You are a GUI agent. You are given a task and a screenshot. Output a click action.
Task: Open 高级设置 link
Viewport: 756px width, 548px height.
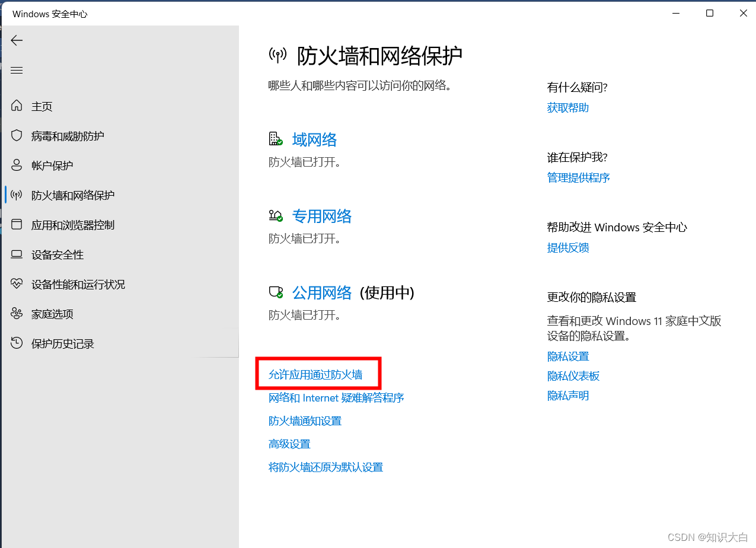pos(289,444)
